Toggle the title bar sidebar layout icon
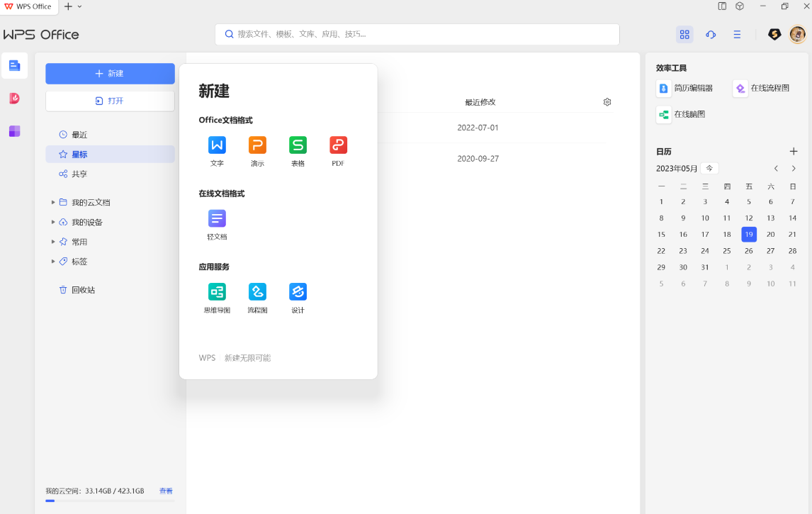The height and width of the screenshot is (514, 812). click(722, 6)
